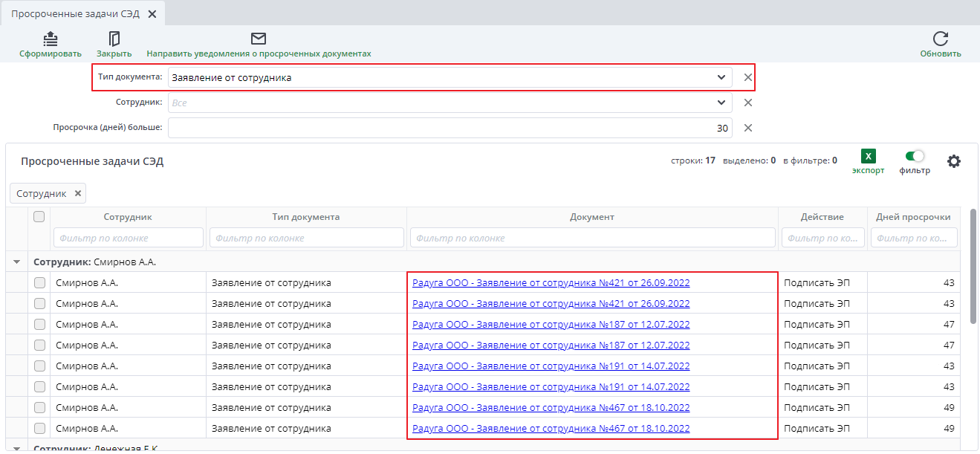Check the select-all checkbox in table header
This screenshot has height=454, width=980.
click(x=39, y=217)
